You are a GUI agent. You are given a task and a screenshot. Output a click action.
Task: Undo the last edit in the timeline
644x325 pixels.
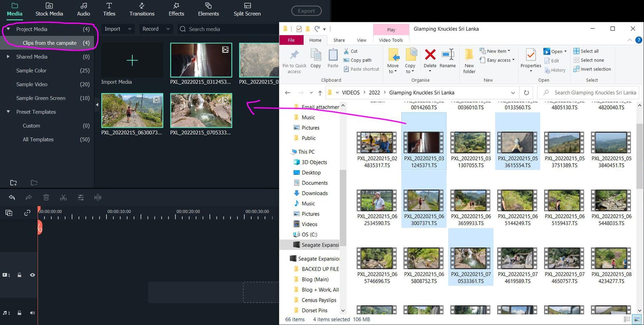pyautogui.click(x=12, y=197)
